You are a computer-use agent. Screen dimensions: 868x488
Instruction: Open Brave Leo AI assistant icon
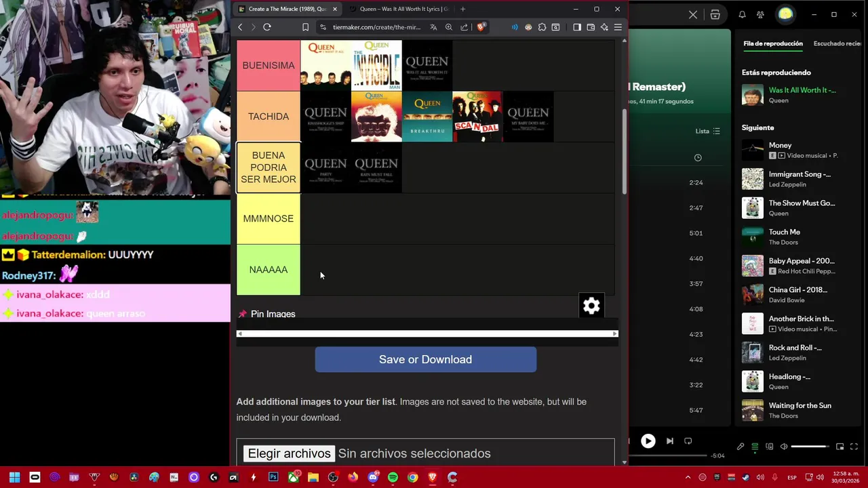pos(604,27)
